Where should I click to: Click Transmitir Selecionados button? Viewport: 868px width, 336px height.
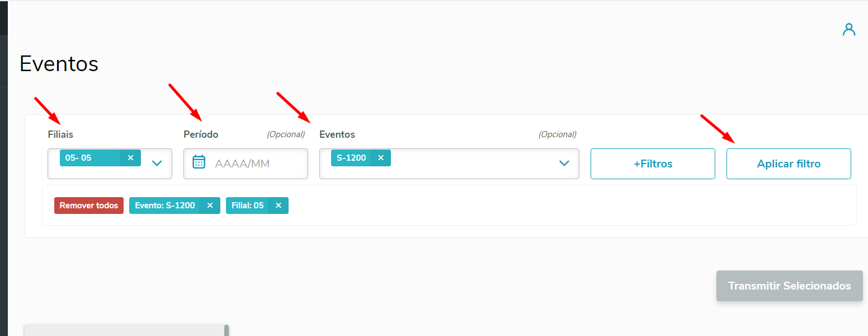tap(790, 286)
